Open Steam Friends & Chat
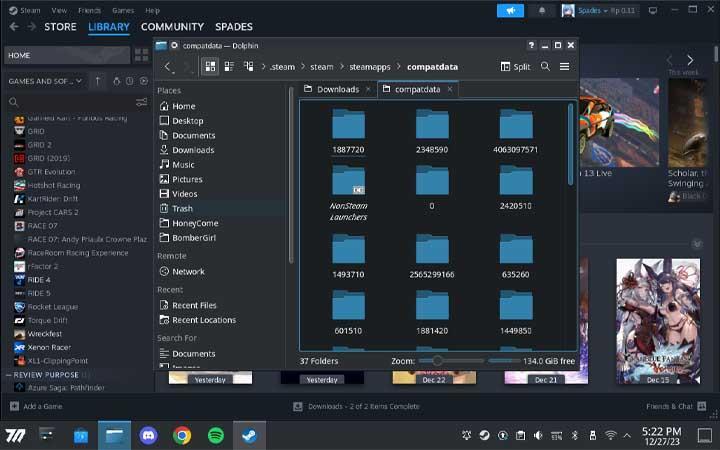 tap(675, 406)
